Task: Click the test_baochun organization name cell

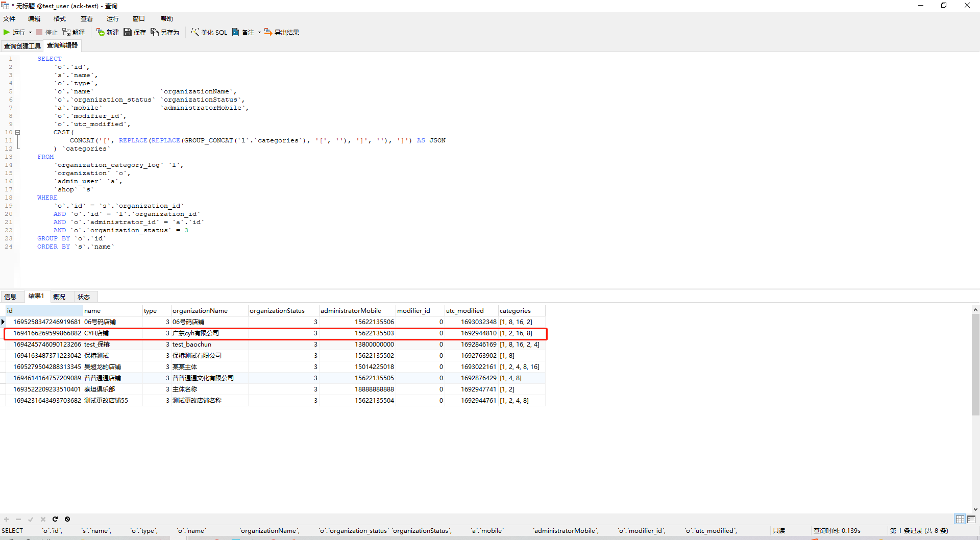Action: 209,345
